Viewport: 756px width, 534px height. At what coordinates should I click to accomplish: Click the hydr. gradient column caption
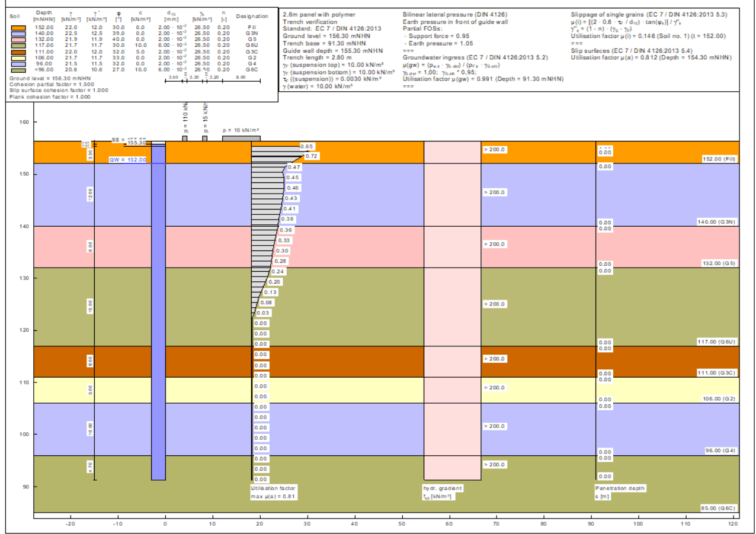pos(442,488)
